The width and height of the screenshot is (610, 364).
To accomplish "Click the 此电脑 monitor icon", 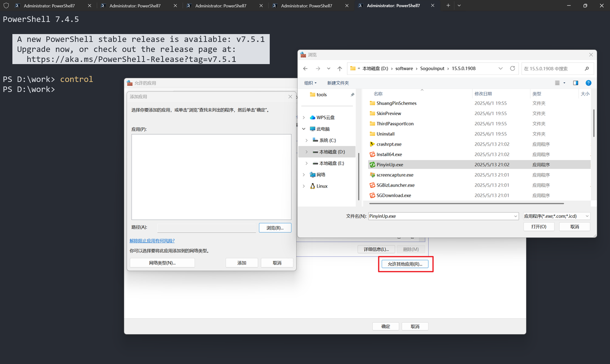I will (x=313, y=129).
